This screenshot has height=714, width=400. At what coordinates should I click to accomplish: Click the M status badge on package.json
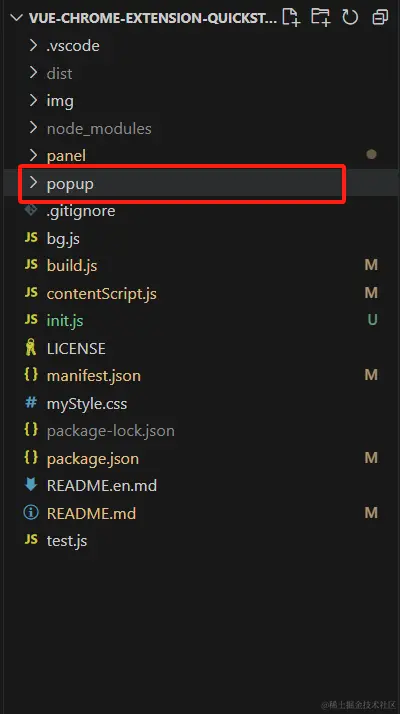coord(371,458)
